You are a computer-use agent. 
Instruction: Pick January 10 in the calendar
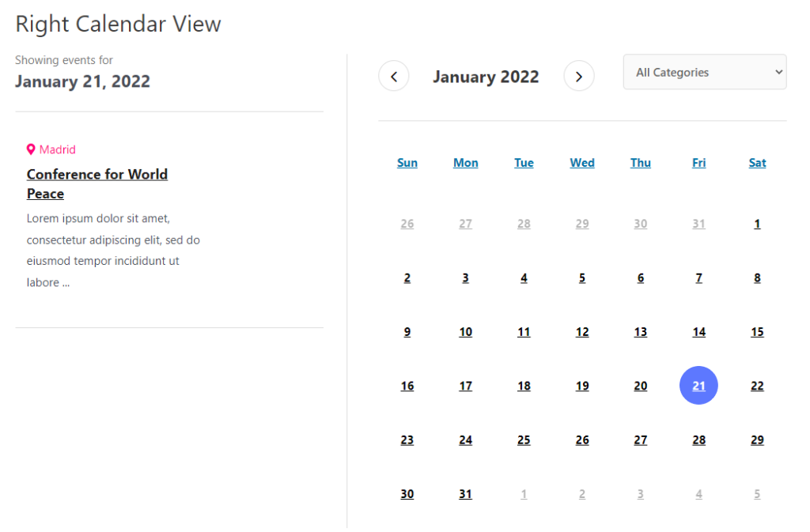click(465, 332)
